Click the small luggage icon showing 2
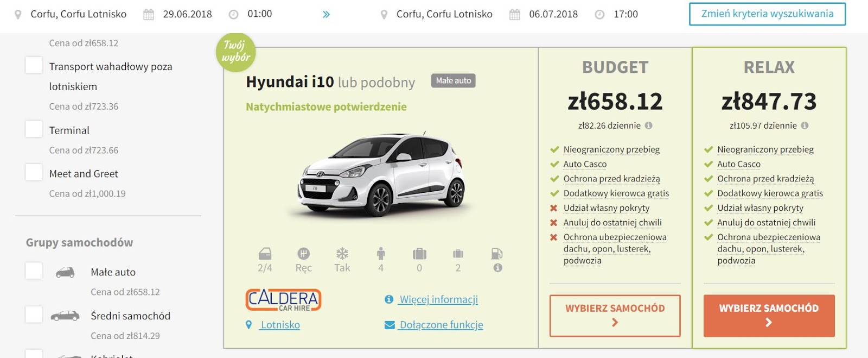 [458, 254]
